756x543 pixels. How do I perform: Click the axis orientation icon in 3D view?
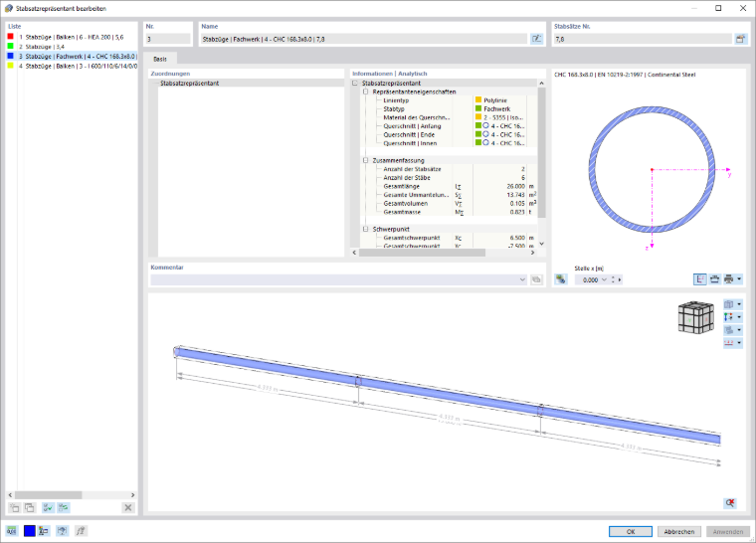pyautogui.click(x=728, y=317)
